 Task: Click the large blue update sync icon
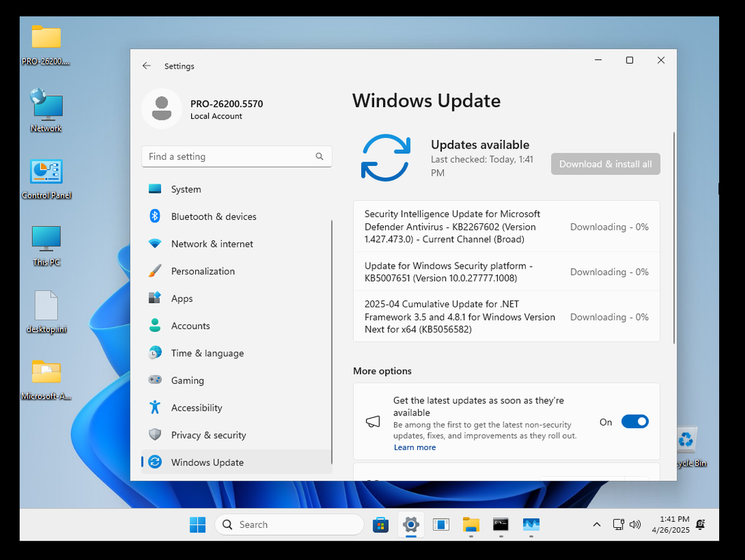385,157
